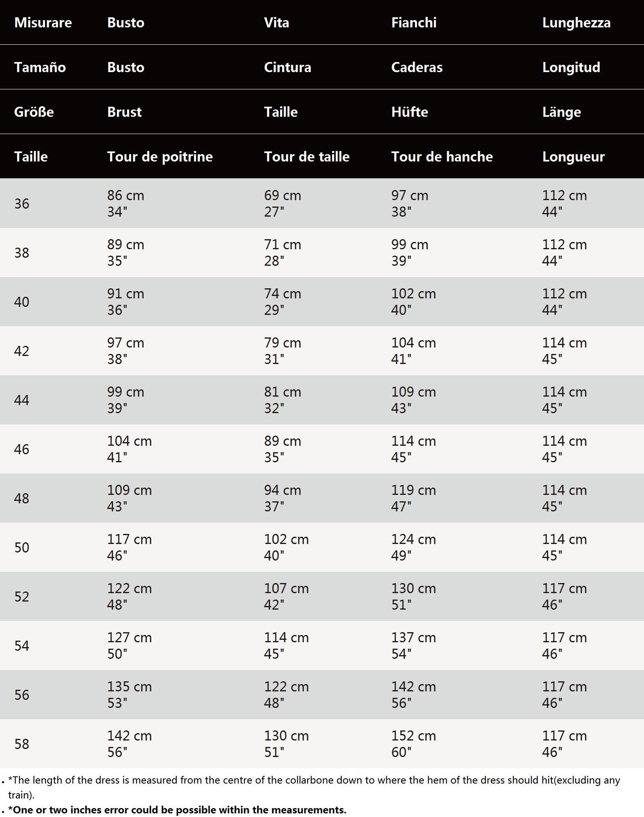Click the 86 cm bust value
This screenshot has width=644, height=817.
126,195
